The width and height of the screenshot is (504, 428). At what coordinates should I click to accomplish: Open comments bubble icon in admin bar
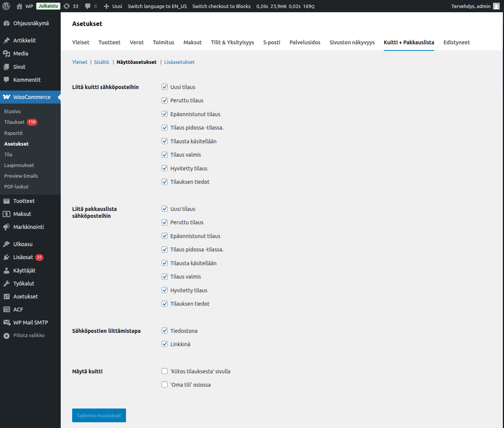coord(88,6)
